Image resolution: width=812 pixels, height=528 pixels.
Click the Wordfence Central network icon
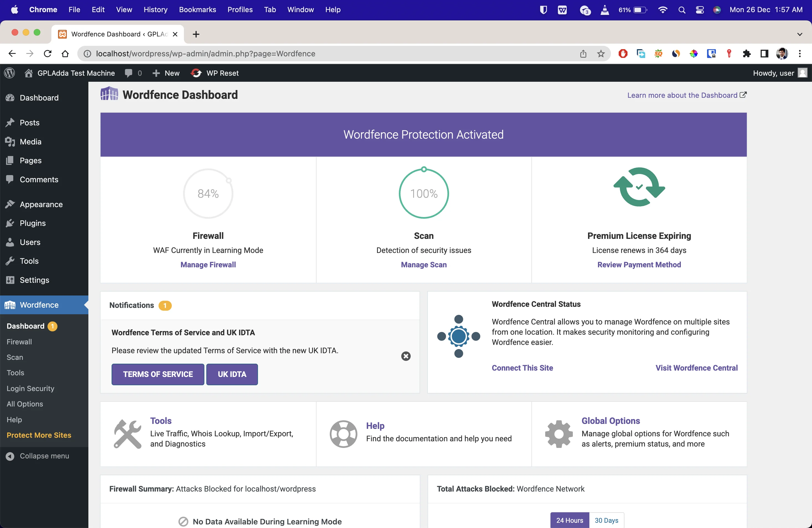pyautogui.click(x=458, y=336)
